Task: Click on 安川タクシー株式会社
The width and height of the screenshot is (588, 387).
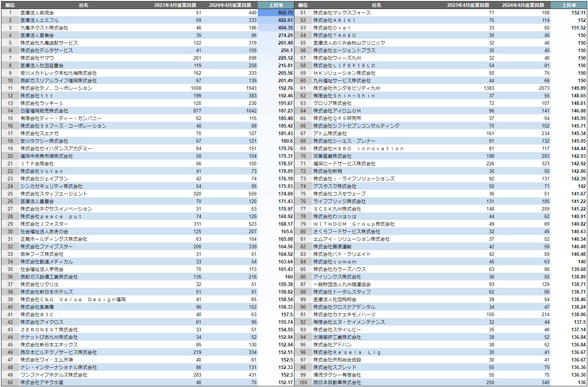Action: click(44, 141)
